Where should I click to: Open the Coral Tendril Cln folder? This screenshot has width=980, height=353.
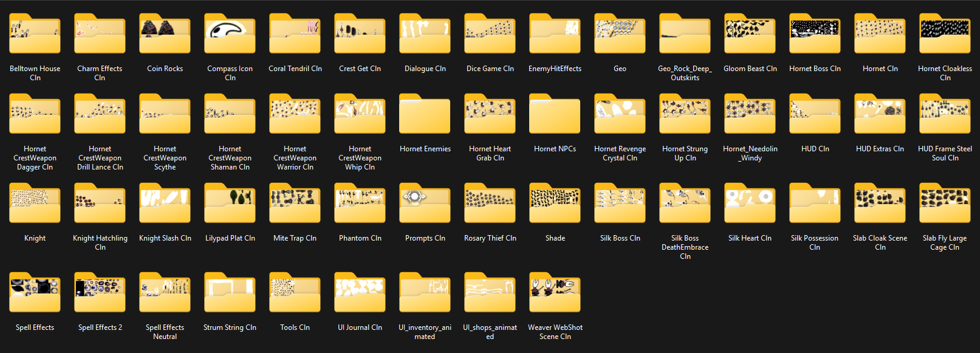point(295,33)
